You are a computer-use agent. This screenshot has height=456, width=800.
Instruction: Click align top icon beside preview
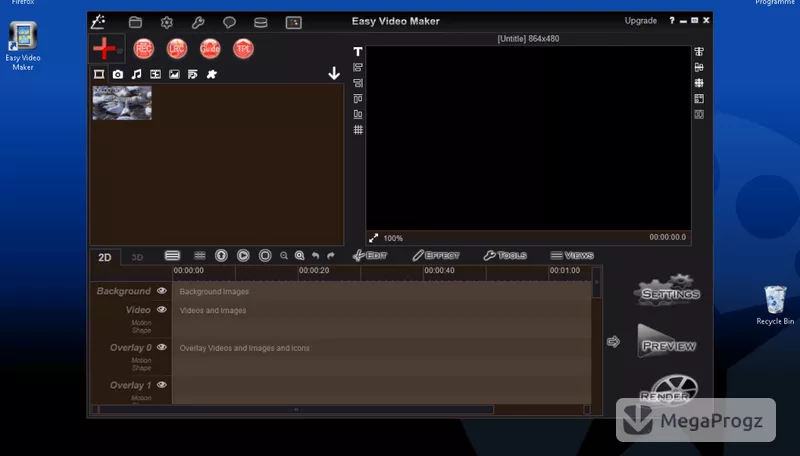click(x=358, y=98)
